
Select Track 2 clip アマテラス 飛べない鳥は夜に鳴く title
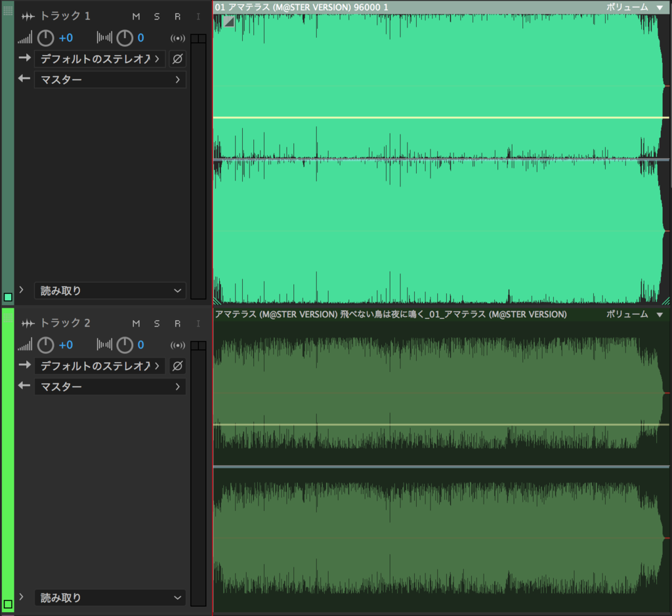(x=391, y=314)
